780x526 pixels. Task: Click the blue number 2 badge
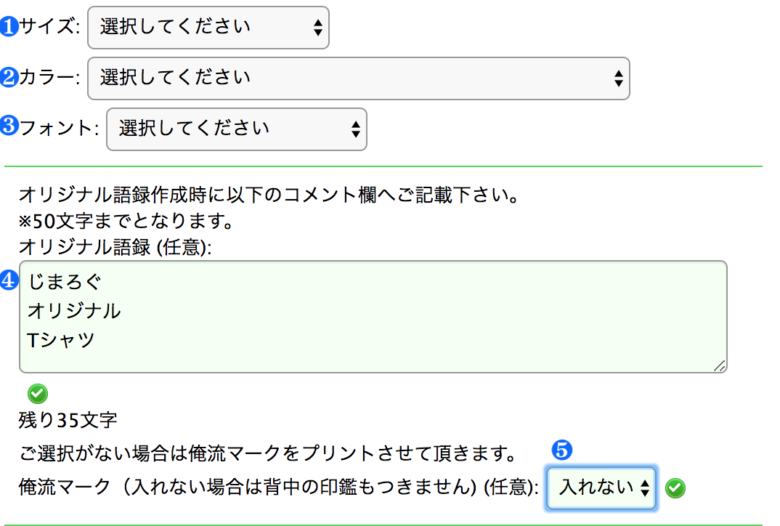(9, 77)
